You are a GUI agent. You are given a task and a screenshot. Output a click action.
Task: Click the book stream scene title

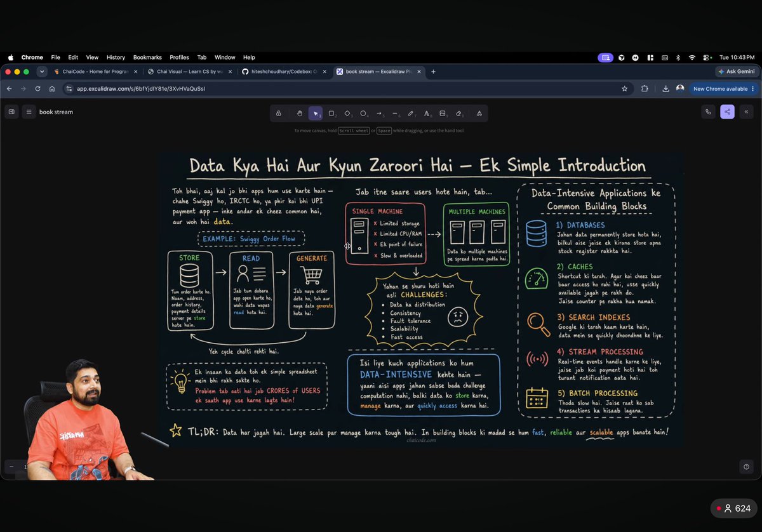[56, 112]
